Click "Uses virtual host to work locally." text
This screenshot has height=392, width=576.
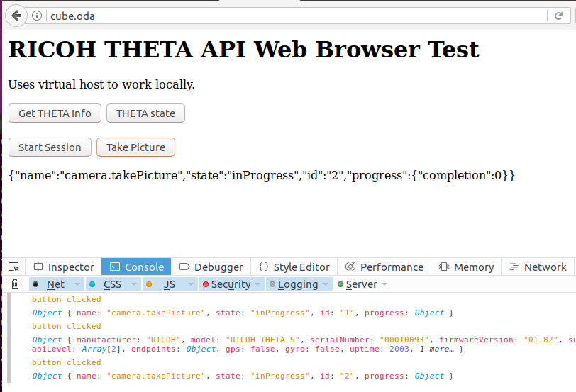(x=101, y=84)
